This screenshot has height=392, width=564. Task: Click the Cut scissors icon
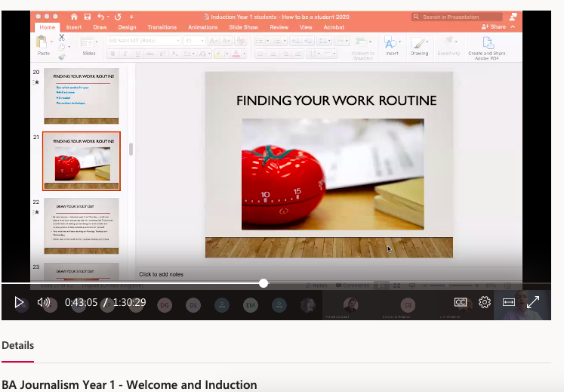(62, 37)
